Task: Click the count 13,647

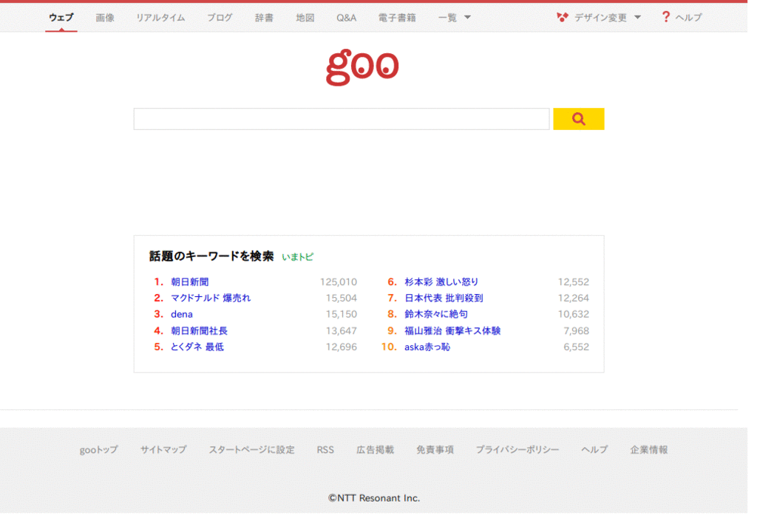Action: pos(342,331)
